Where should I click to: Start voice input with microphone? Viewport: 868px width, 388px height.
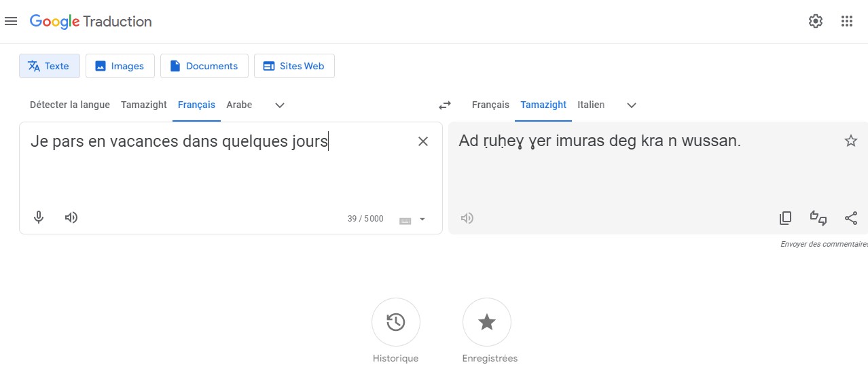point(39,217)
